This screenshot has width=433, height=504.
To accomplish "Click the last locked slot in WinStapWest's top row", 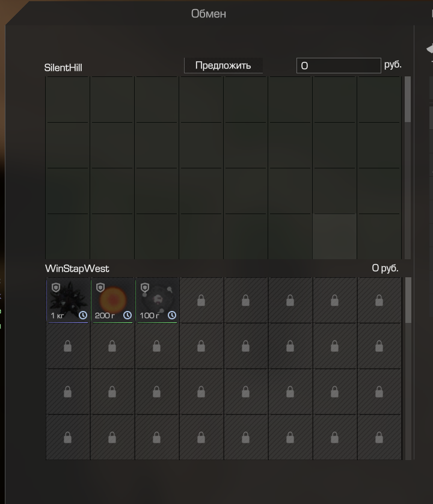I will click(379, 300).
